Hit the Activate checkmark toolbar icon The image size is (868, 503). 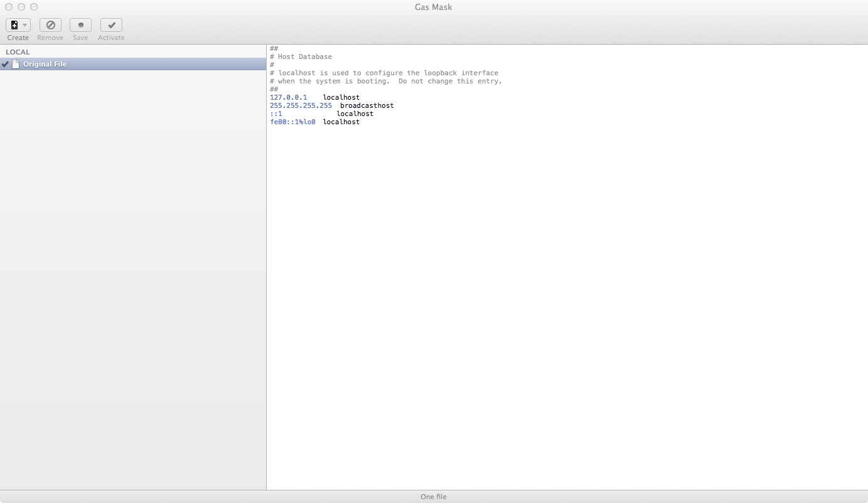pos(111,25)
